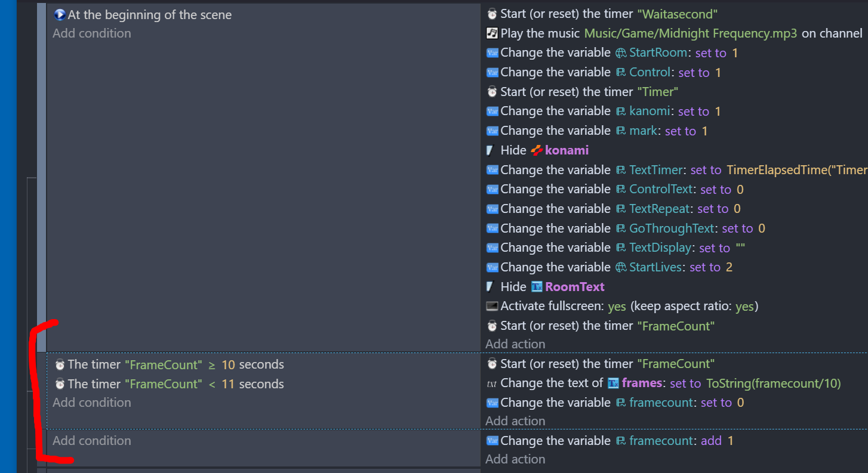Click "Add condition" under "At the beginning of the scene"
The height and width of the screenshot is (473, 868).
coord(91,33)
